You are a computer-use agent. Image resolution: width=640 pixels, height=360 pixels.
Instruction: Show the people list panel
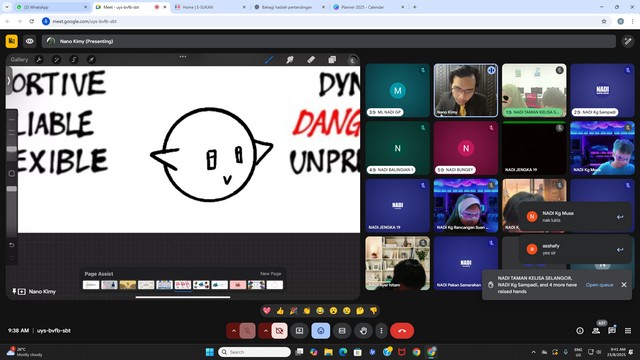click(596, 331)
